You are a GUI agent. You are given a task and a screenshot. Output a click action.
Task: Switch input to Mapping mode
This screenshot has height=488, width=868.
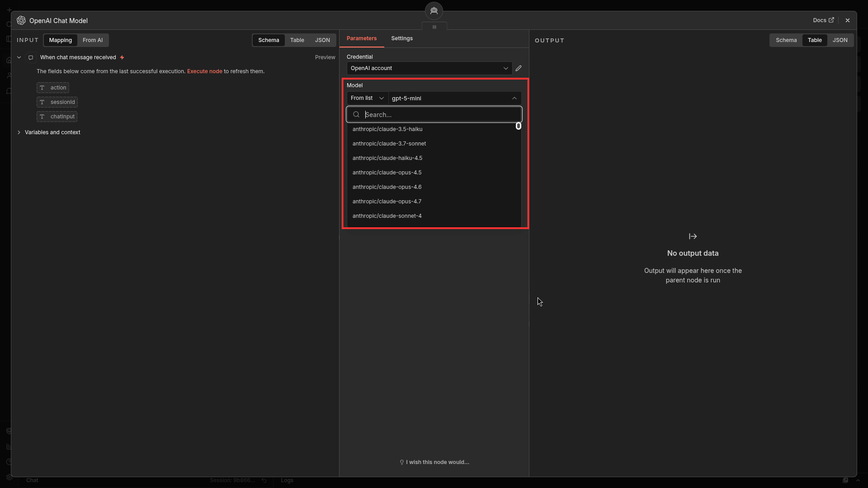(60, 40)
